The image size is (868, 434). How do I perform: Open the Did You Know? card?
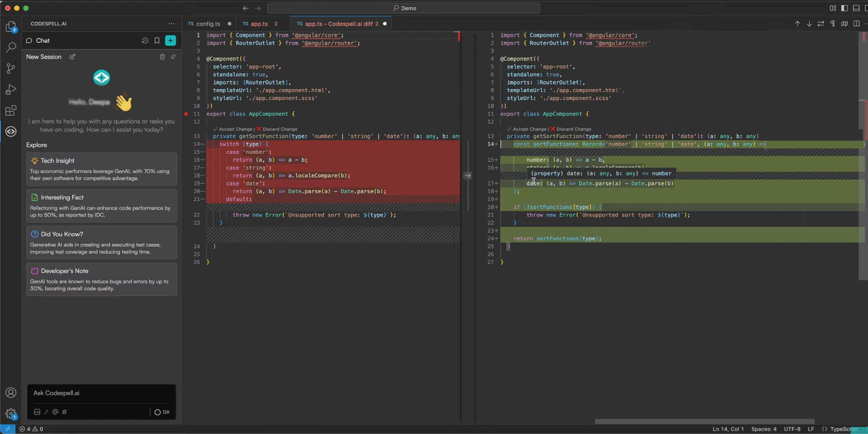(x=101, y=243)
